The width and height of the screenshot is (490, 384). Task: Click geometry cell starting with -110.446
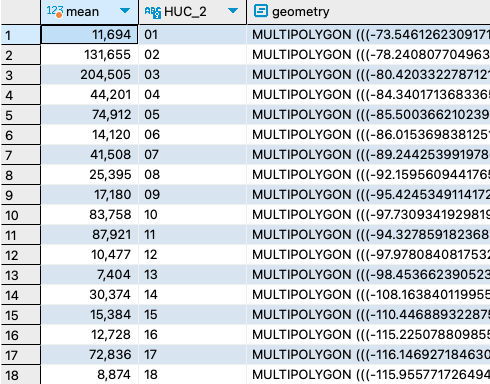point(369,315)
